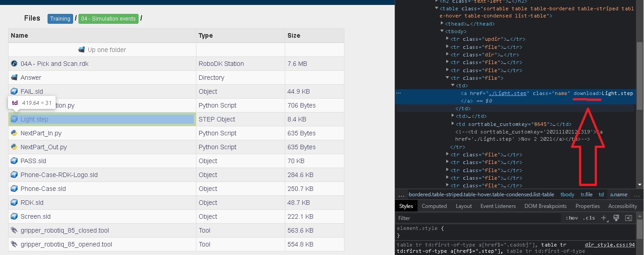Screen dimensions: 644x255
Task: Toggle the .cls element classes panel
Action: pos(589,218)
